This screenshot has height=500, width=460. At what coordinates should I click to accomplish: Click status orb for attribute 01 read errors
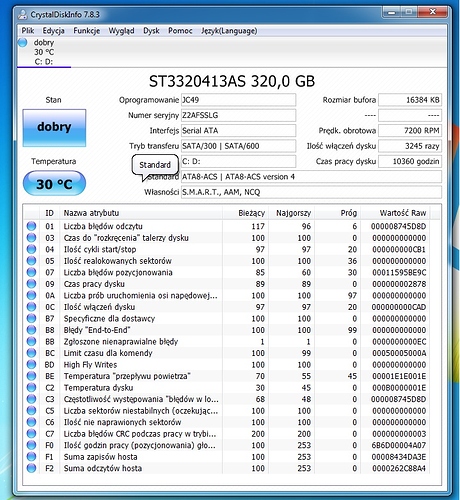(31, 226)
